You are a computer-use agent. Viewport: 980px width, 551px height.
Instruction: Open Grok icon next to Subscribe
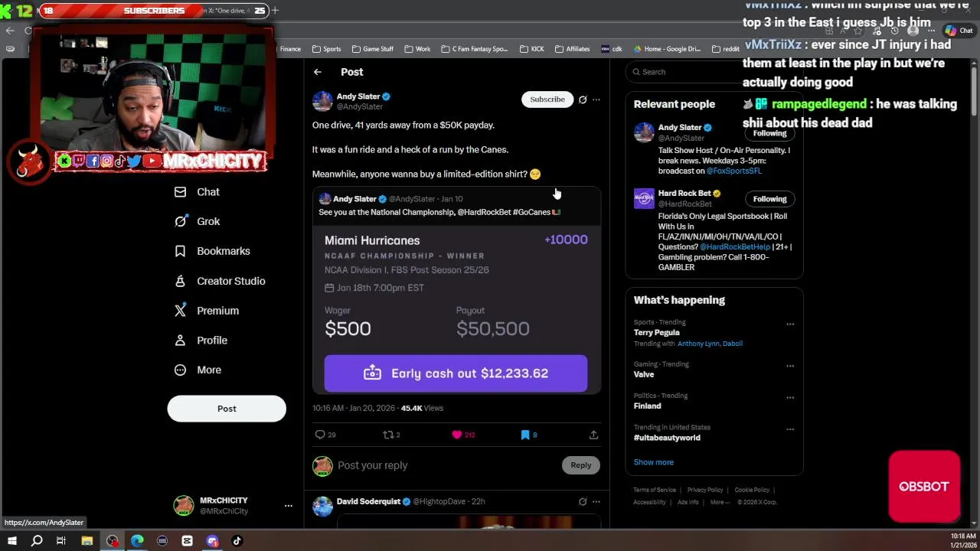[x=583, y=99]
